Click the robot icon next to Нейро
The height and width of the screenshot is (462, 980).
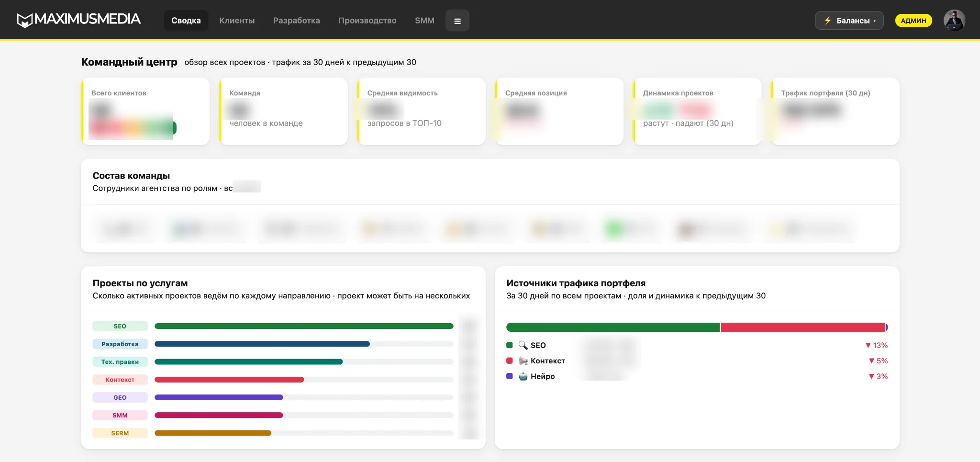click(523, 376)
